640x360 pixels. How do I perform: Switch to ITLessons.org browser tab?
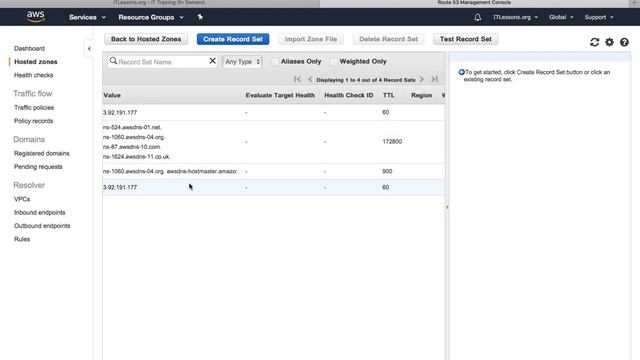160,3
